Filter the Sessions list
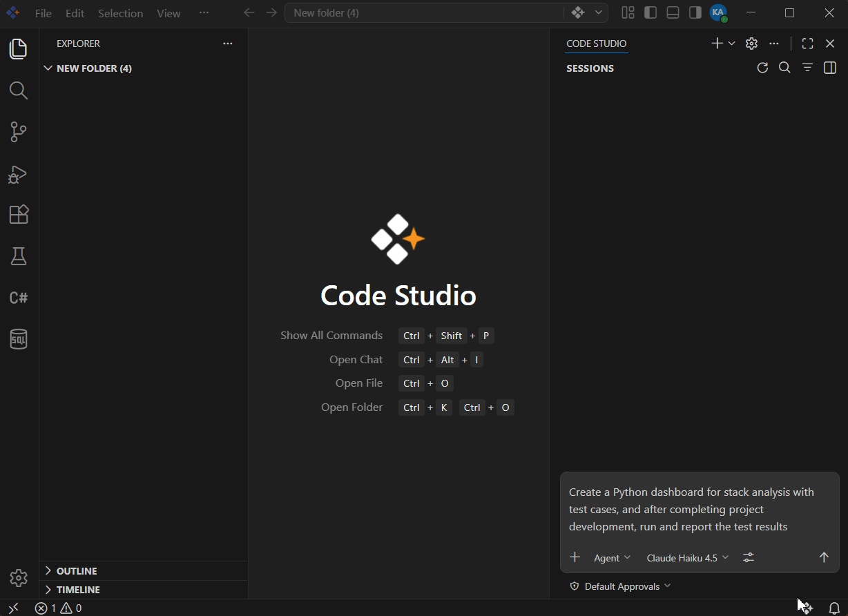Screen dimensions: 848x616 807,68
